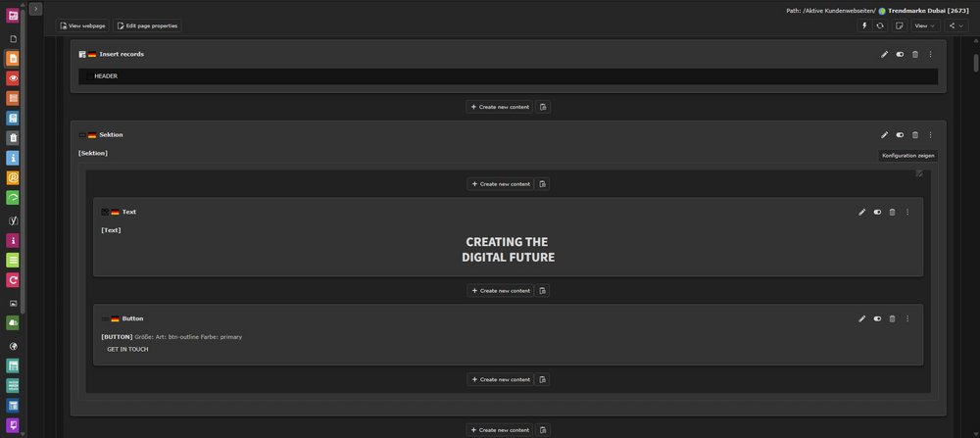
Task: Disable the Button content element toggle
Action: coord(877,318)
